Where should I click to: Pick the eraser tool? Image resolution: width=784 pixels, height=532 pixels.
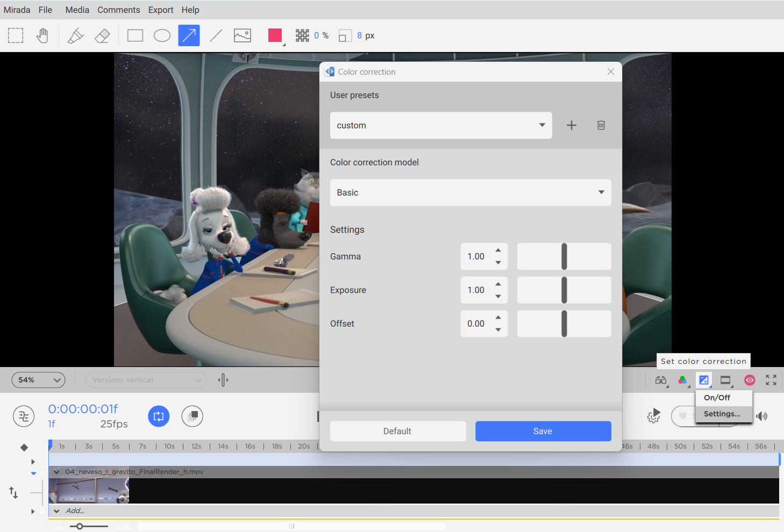(x=102, y=35)
